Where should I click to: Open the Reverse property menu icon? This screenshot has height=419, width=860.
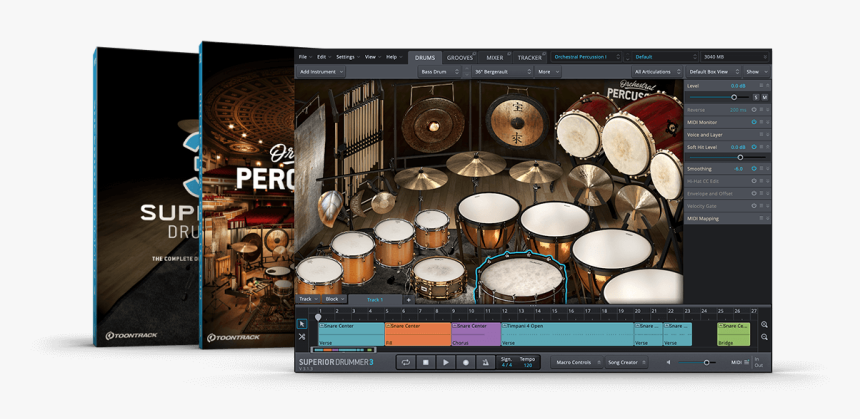761,110
